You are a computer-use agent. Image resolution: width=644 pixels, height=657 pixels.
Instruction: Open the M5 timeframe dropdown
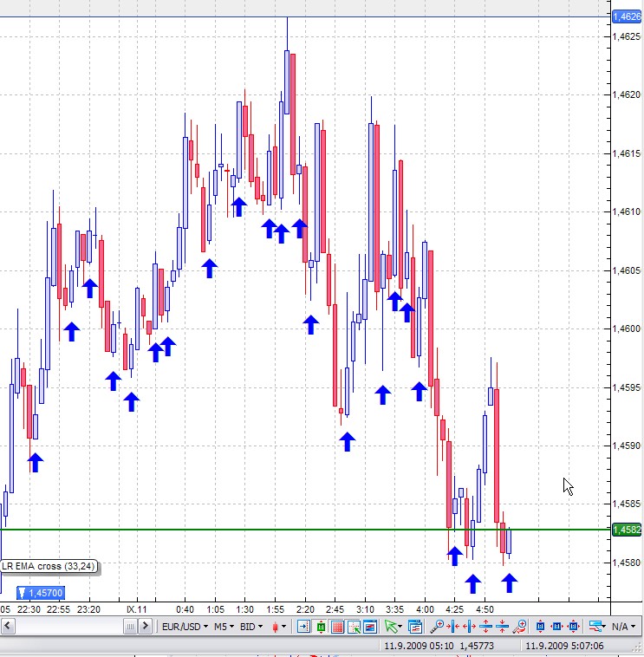(x=224, y=626)
